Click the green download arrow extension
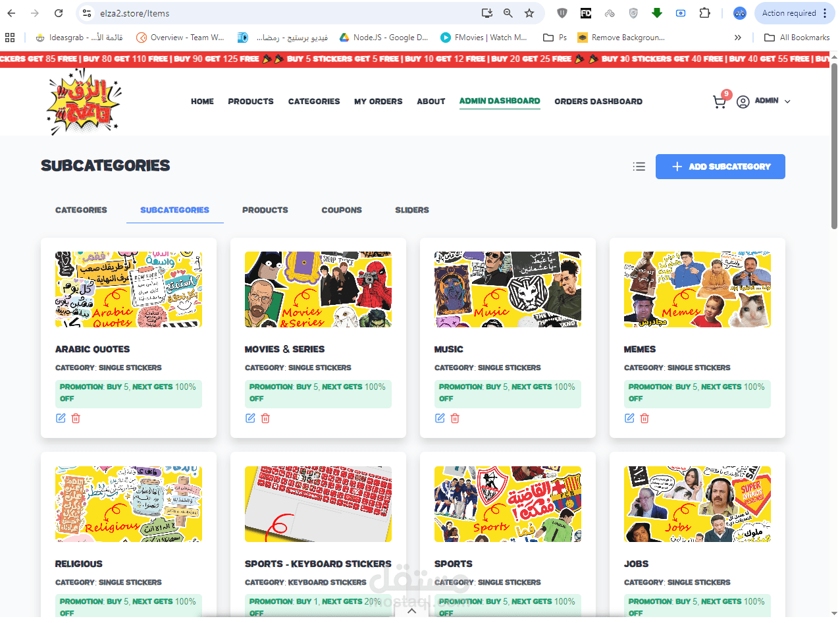 coord(656,13)
